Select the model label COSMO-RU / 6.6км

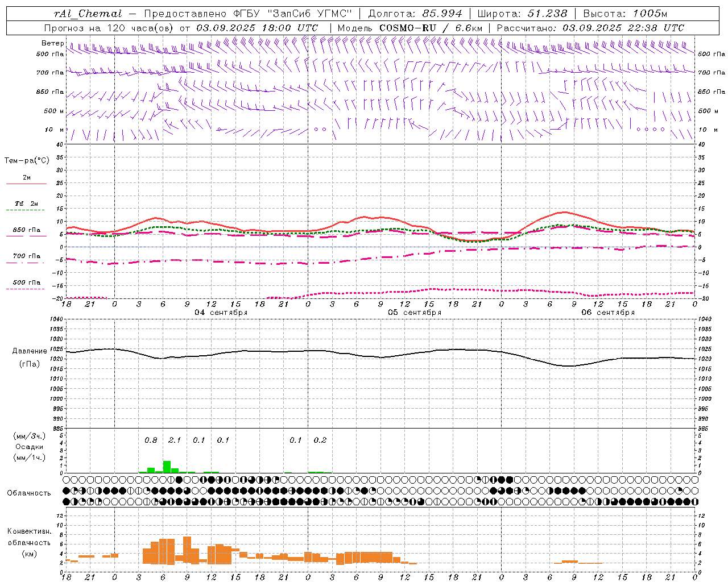[x=431, y=28]
